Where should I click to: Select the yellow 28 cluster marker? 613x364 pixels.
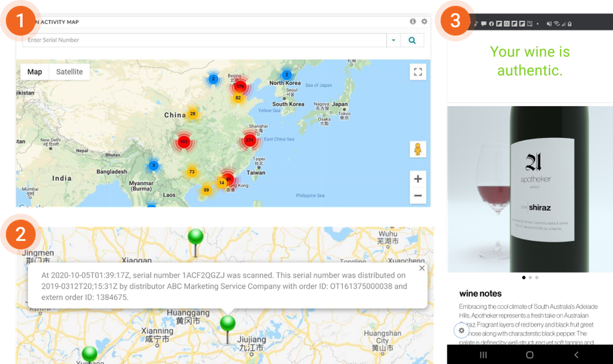click(x=192, y=114)
